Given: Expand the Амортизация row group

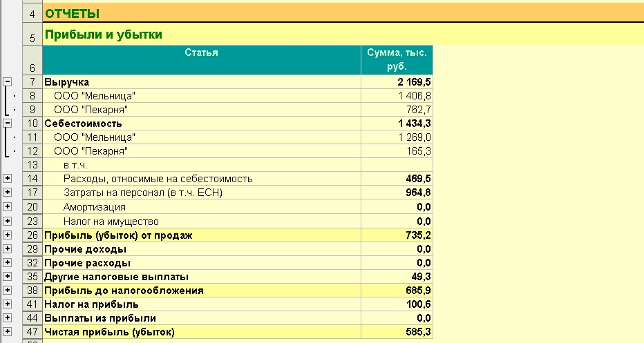Looking at the screenshot, I should coord(8,207).
